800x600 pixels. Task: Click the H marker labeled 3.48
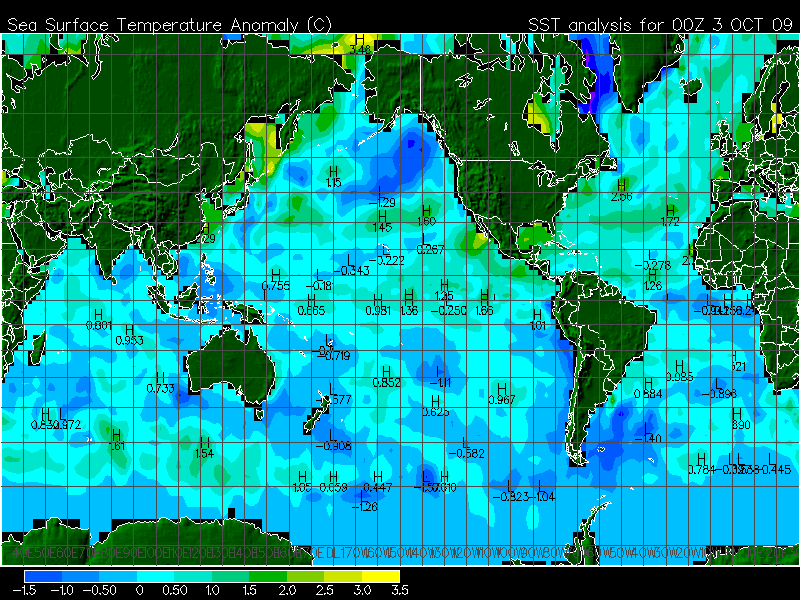[361, 38]
